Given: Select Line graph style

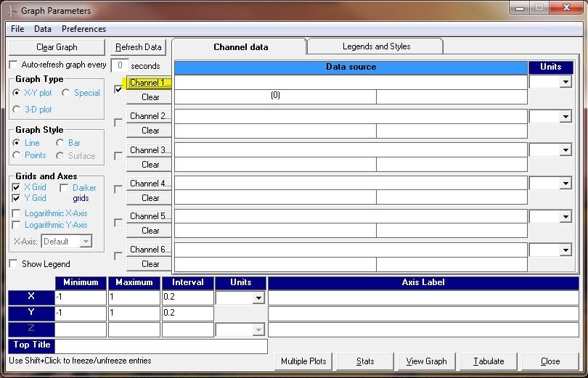Looking at the screenshot, I should tap(16, 143).
